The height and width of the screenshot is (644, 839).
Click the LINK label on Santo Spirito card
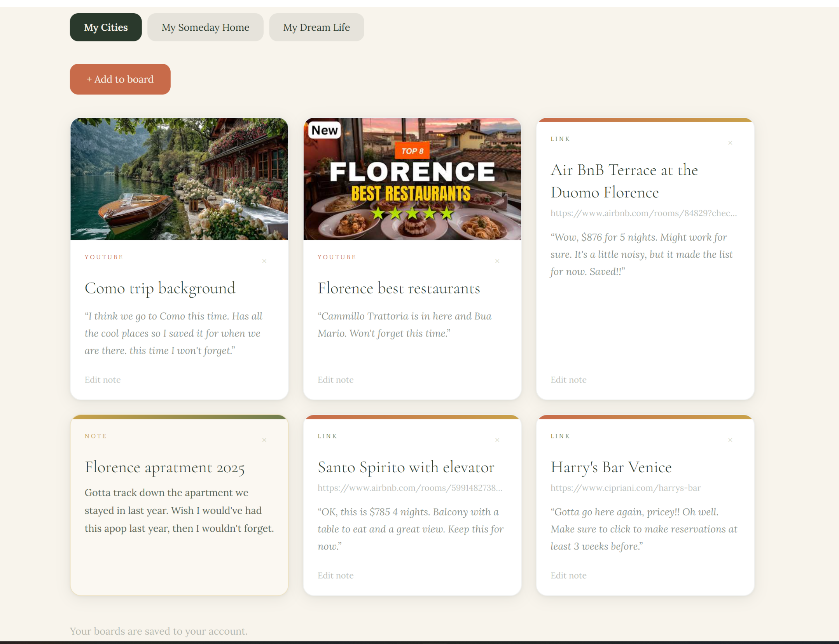[327, 436]
